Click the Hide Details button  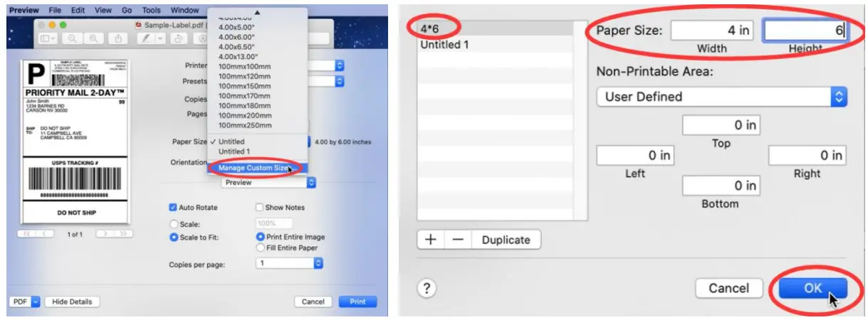[x=72, y=302]
